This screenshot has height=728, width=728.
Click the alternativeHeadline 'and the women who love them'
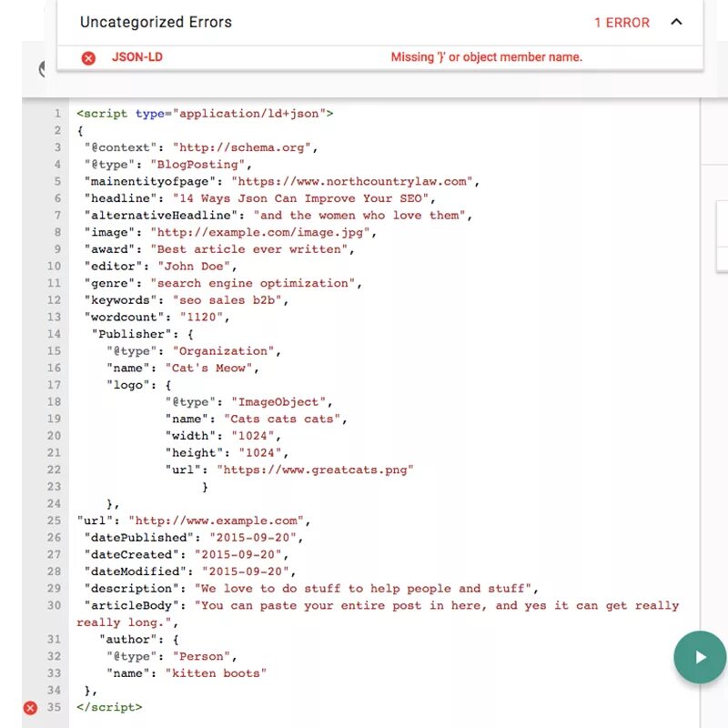coord(359,216)
